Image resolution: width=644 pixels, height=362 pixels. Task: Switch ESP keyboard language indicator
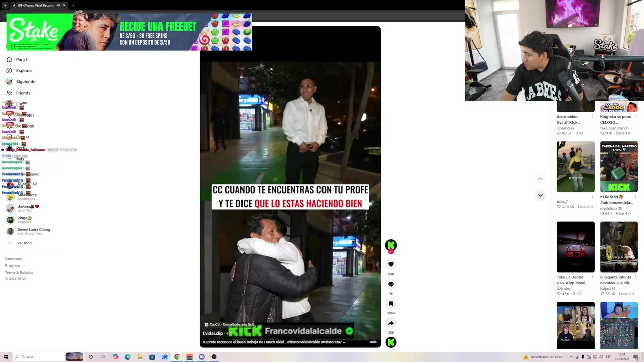[608, 357]
